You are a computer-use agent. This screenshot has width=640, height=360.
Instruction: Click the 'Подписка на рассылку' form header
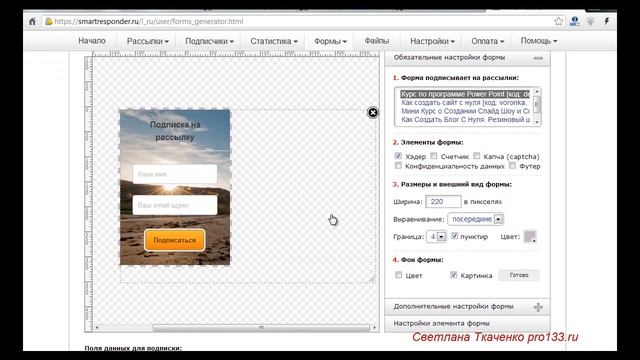coord(175,131)
